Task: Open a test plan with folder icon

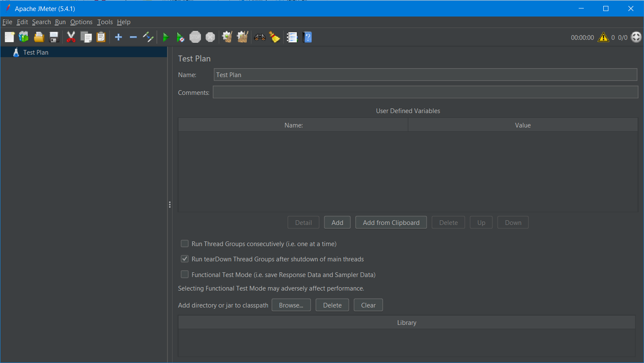Action: [x=39, y=37]
